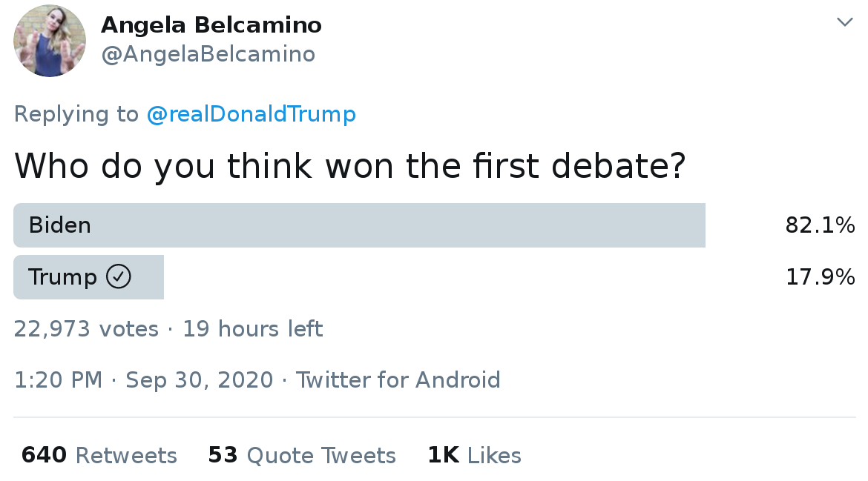
Task: Click the 17.9% poll result
Action: (820, 277)
